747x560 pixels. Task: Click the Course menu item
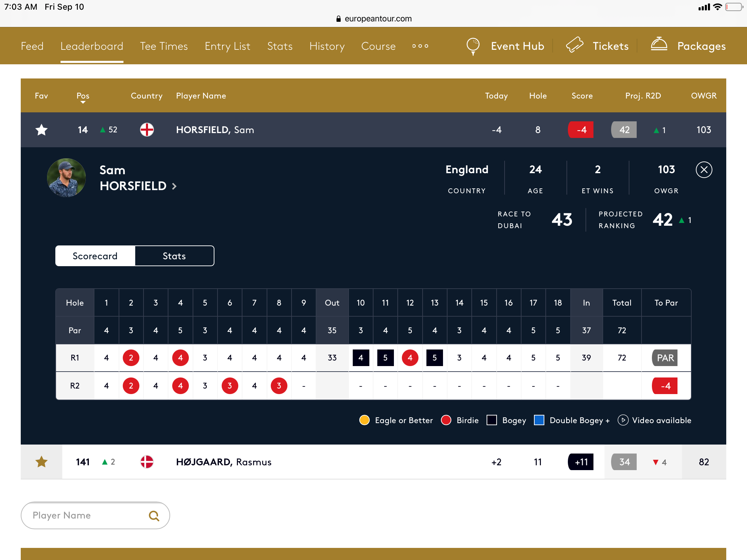378,45
